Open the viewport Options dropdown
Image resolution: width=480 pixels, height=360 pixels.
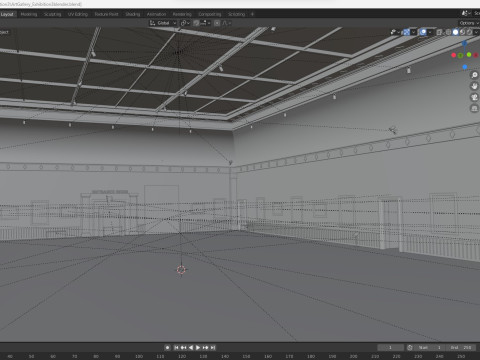pyautogui.click(x=469, y=23)
